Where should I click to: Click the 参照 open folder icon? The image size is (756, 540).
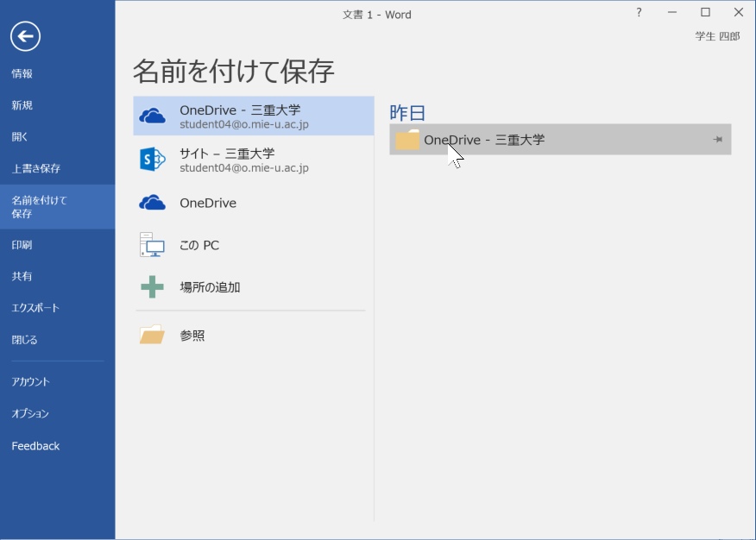(153, 335)
